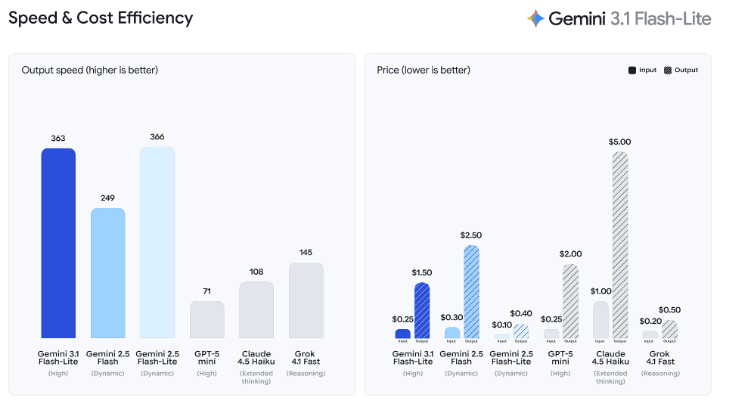Select the Grok 4.1 Fast speed bar (145)
The image size is (732, 411).
tap(306, 300)
